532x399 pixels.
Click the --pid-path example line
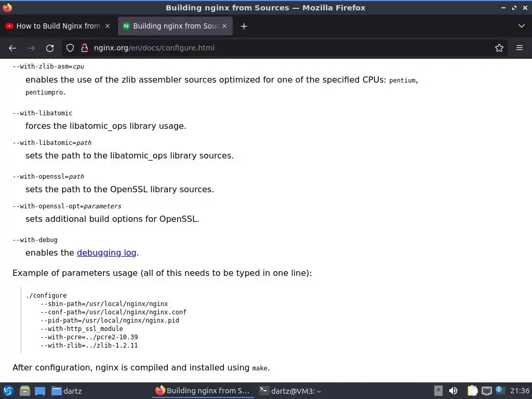point(110,321)
